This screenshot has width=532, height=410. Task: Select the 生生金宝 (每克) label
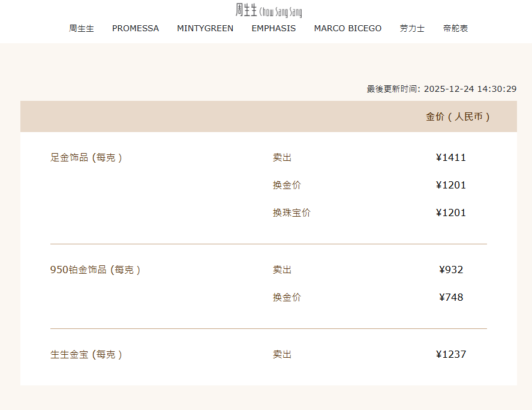[86, 355]
